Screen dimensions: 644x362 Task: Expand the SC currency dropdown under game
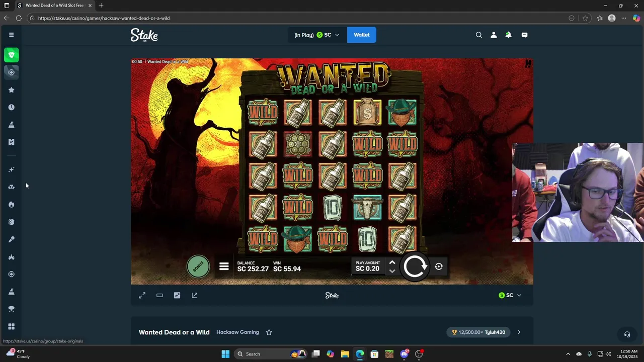click(x=510, y=295)
